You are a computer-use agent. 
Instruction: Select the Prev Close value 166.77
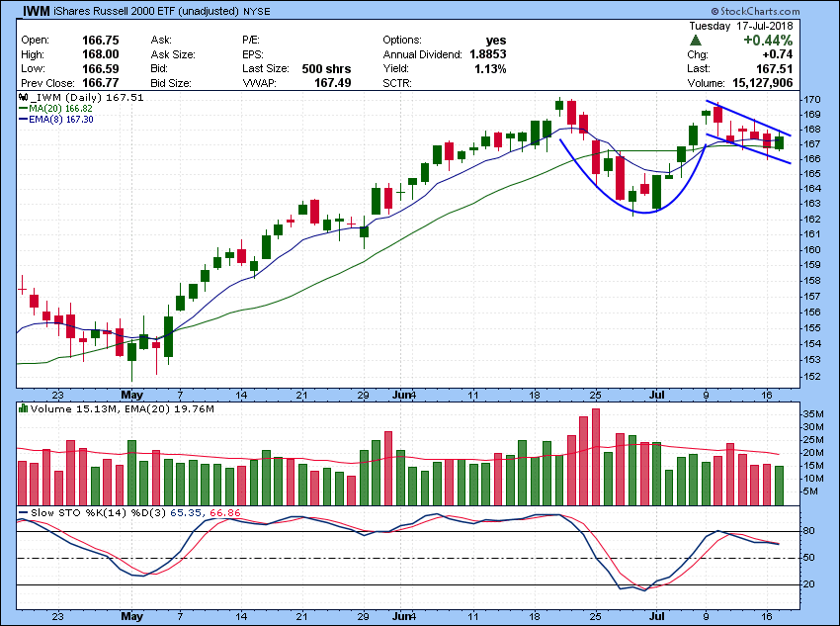[x=100, y=84]
